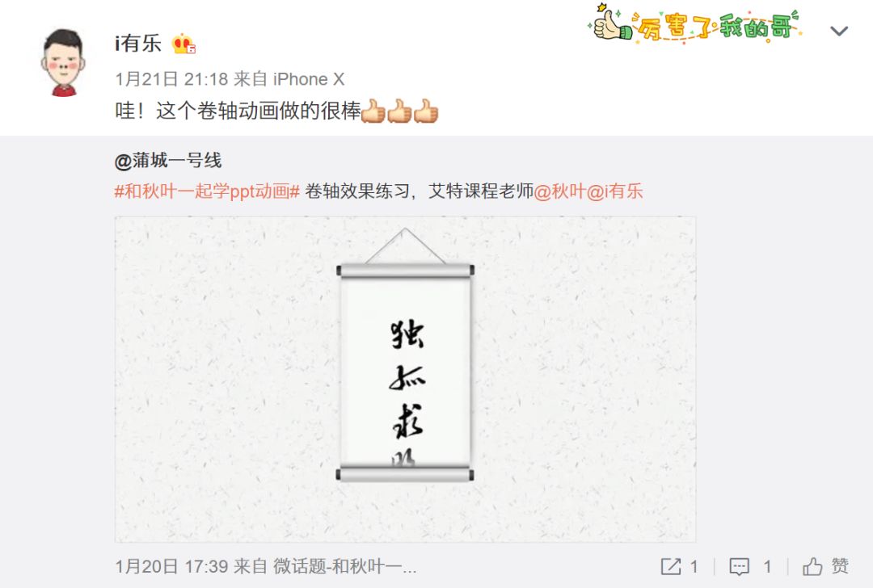Open the 微话题-和秋叶一... source link
The width and height of the screenshot is (873, 588).
pyautogui.click(x=344, y=567)
